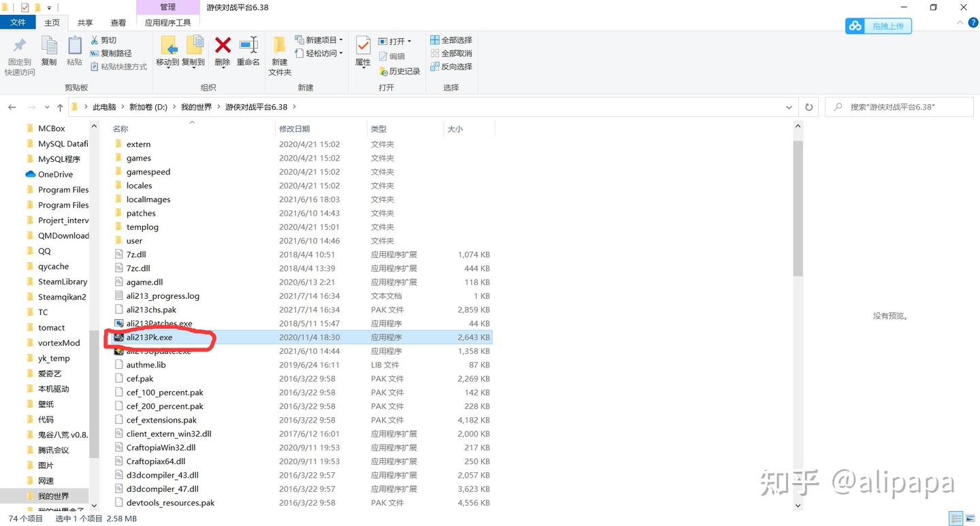The height and width of the screenshot is (526, 980).
Task: Click the cloud upload (拖拽上传) button
Action: click(x=879, y=26)
